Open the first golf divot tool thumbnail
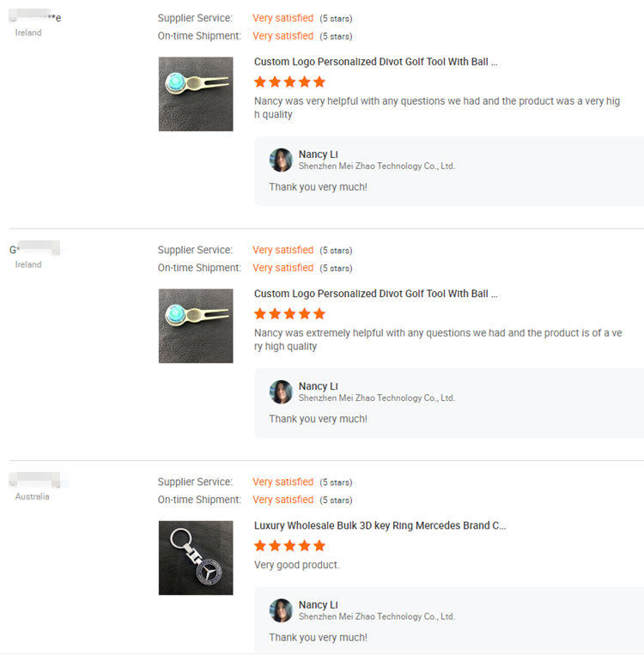This screenshot has height=655, width=644. point(196,94)
